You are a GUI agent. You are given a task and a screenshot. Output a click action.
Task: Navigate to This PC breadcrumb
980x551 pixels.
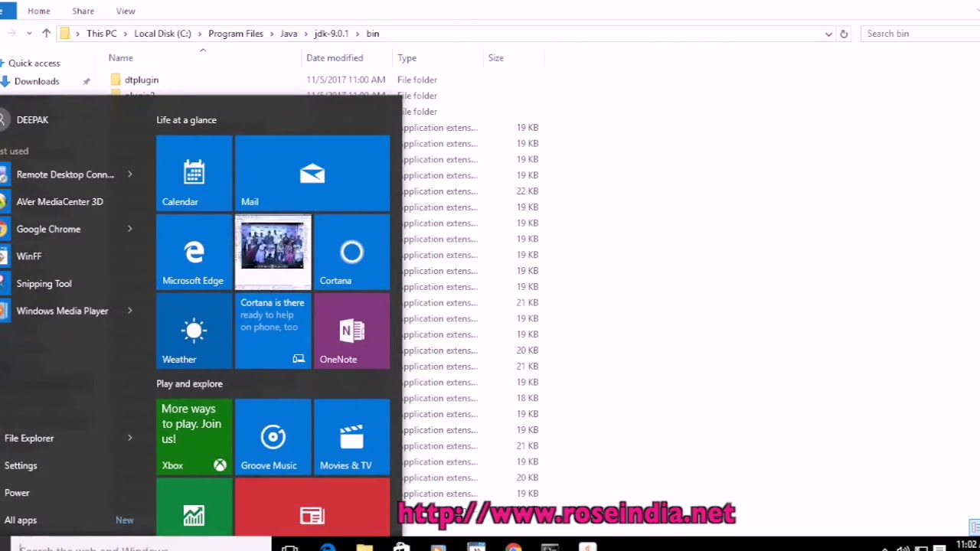(x=102, y=34)
